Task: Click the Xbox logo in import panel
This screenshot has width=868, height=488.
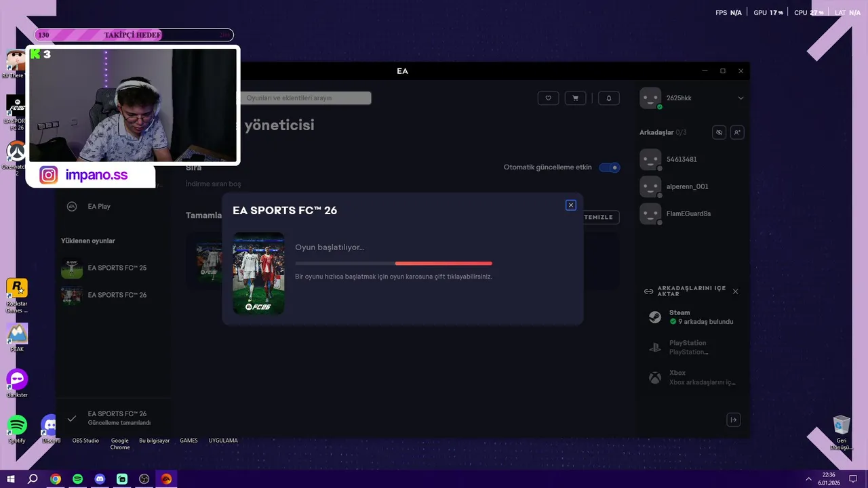Action: 654,378
